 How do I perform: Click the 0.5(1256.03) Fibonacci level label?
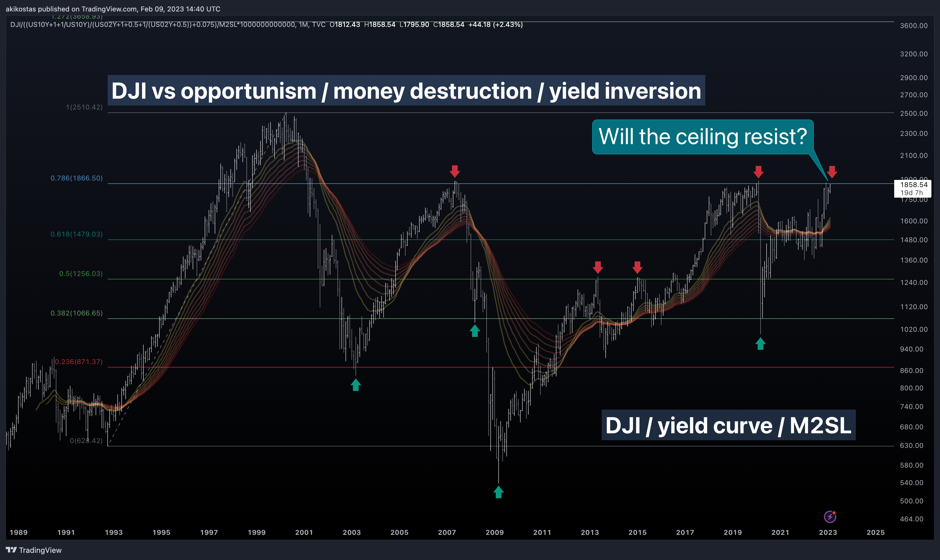[81, 274]
